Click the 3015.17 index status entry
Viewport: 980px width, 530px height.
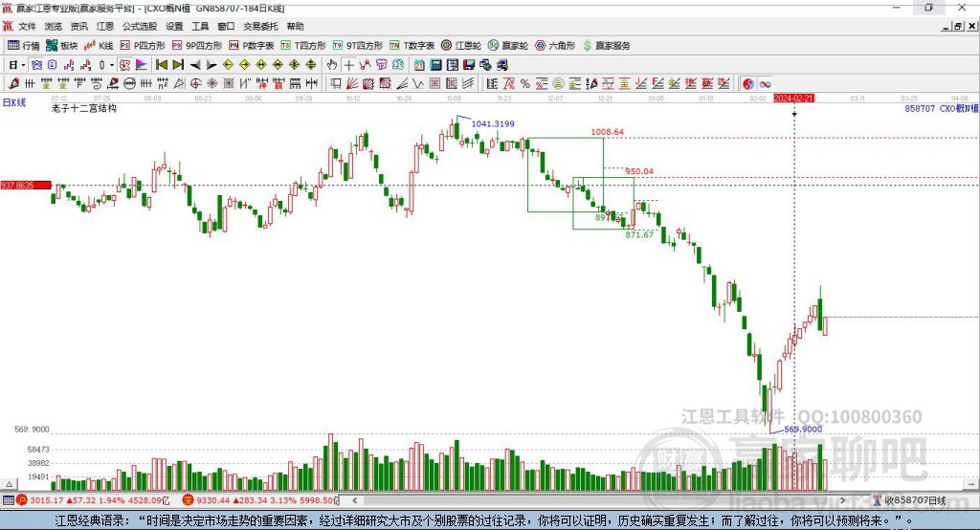coord(94,500)
